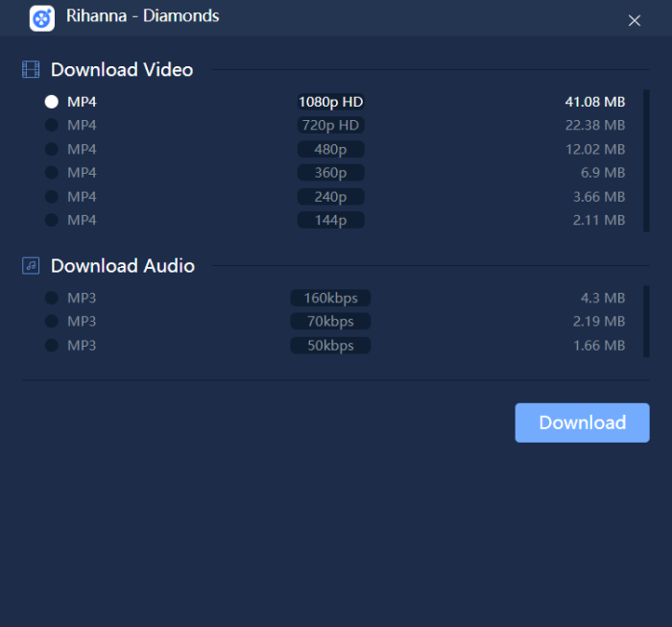Pick the MP3 50kbps radio button
Screen dimensions: 672x627
(52, 345)
